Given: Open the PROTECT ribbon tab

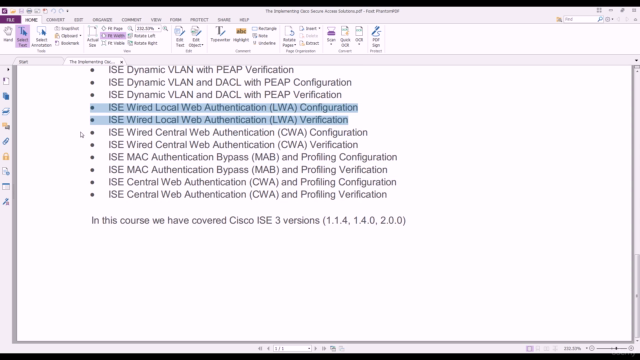Looking at the screenshot, I should pyautogui.click(x=199, y=20).
